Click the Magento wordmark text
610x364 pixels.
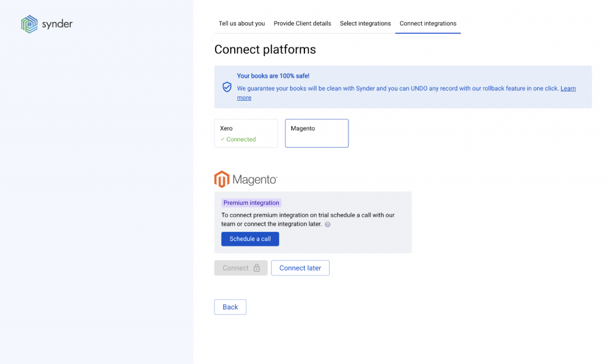click(255, 179)
